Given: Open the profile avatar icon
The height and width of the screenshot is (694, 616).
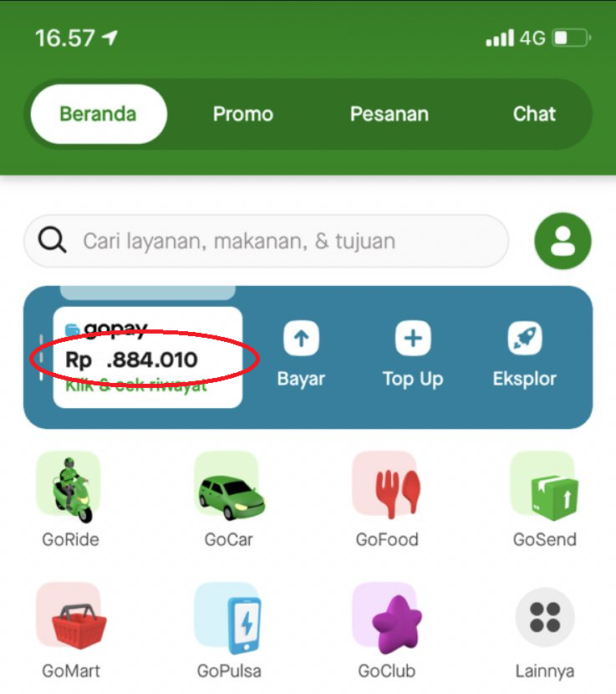Looking at the screenshot, I should pos(563,241).
